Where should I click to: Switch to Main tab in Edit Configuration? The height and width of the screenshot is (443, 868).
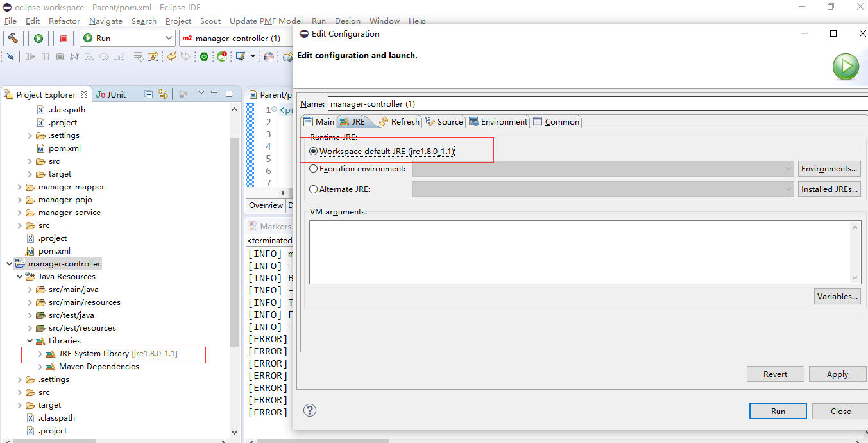[x=319, y=121]
